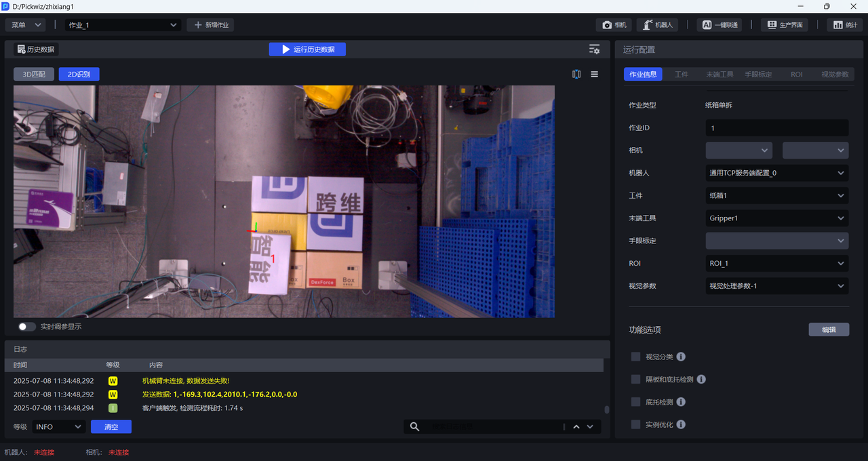Open the hamburger list menu above image
This screenshot has width=868, height=461.
click(595, 75)
